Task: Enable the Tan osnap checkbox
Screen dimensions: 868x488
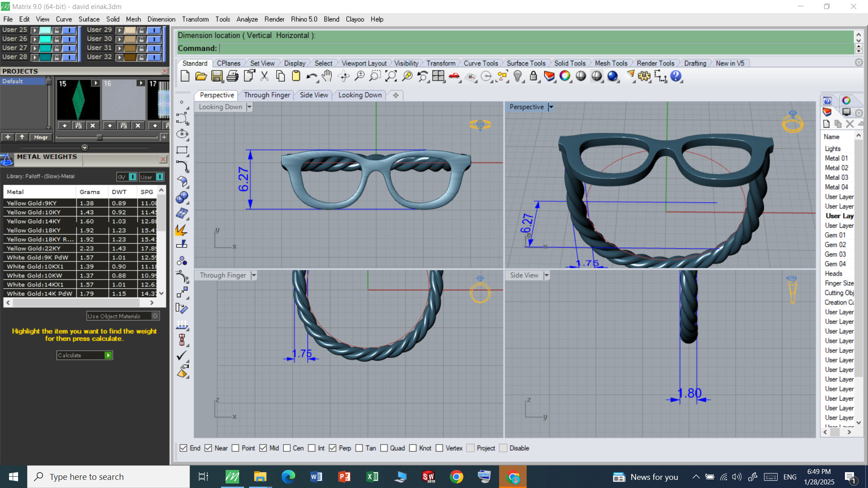Action: pyautogui.click(x=359, y=448)
